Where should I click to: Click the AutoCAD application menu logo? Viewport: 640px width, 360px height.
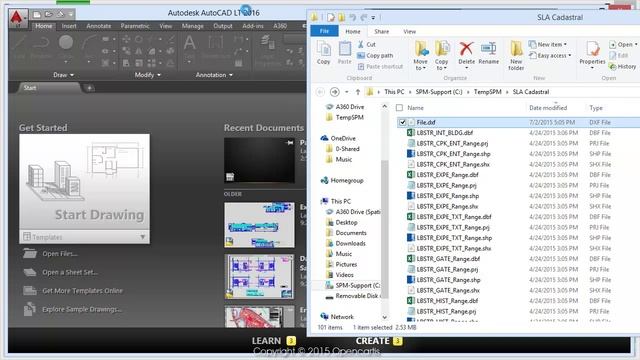17,18
